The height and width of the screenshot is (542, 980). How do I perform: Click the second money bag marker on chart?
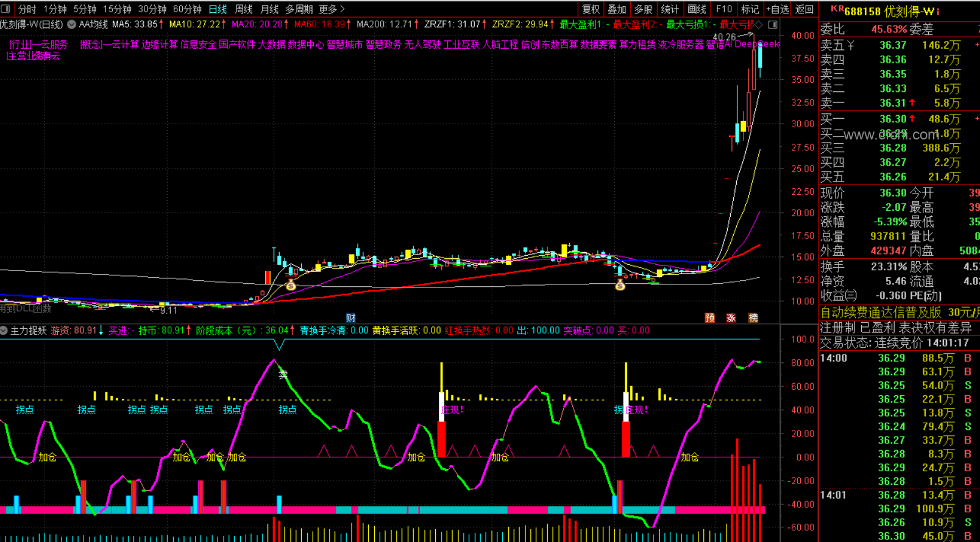[x=620, y=284]
